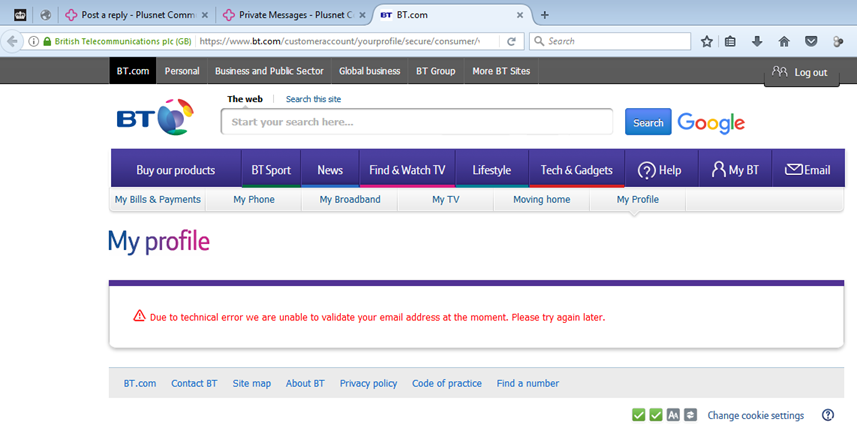
Task: Open BT Group menu item
Action: click(436, 71)
